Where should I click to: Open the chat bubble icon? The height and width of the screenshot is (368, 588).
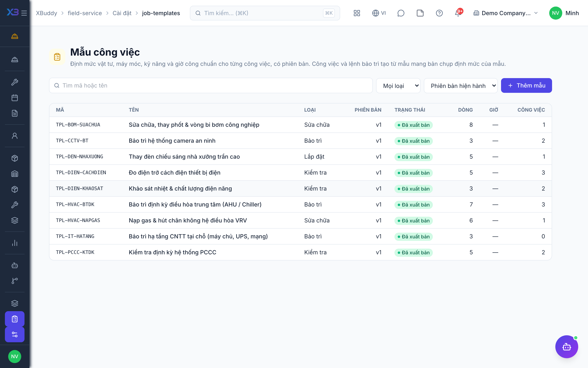coord(401,13)
